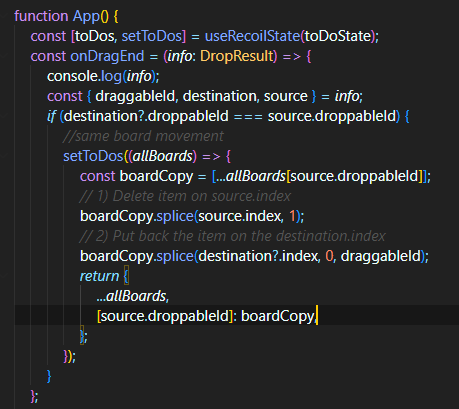Screen dimensions: 459x409
Task: Click 'source.droppableId' in the if condition
Action: point(332,116)
